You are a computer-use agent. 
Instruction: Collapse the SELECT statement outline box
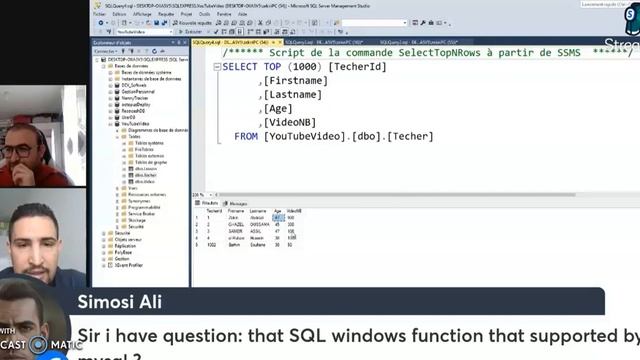pos(217,67)
